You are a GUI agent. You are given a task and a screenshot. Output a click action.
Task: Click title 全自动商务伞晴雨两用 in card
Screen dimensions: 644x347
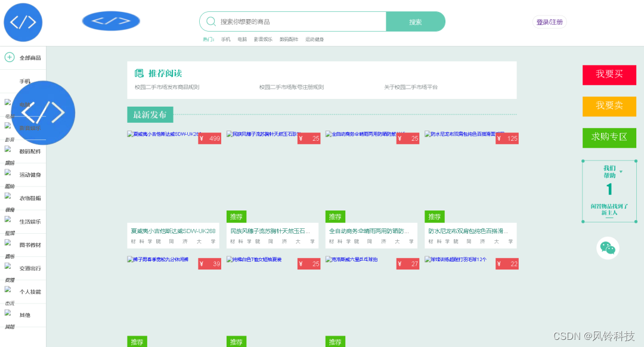[x=369, y=231]
